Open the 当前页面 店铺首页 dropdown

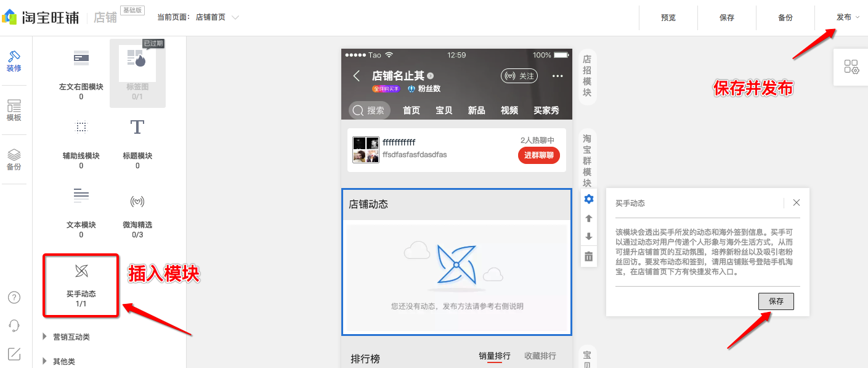tap(217, 17)
